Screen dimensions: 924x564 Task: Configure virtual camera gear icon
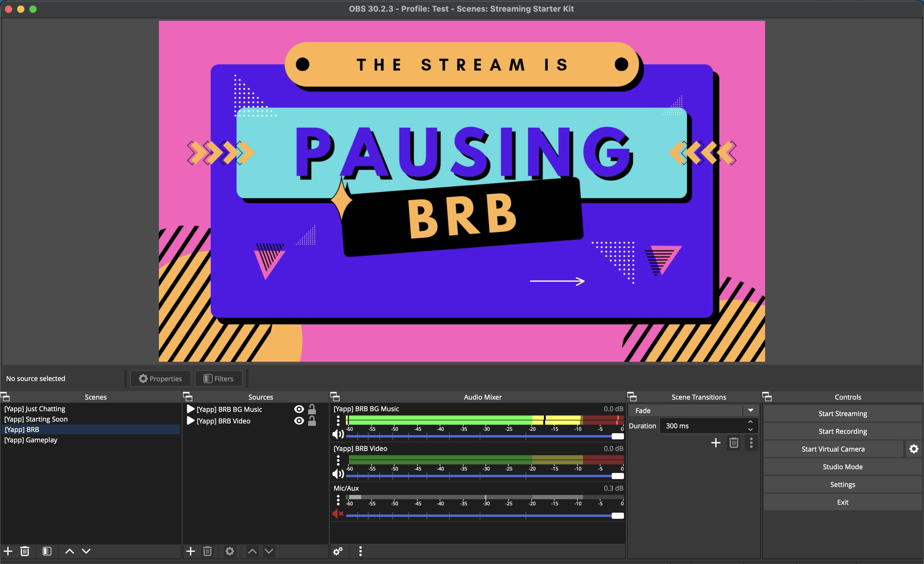pyautogui.click(x=914, y=449)
